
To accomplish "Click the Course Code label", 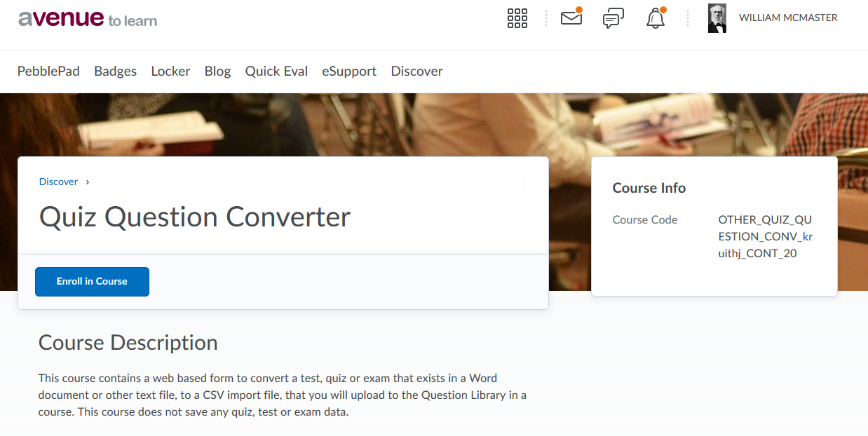I will point(645,219).
